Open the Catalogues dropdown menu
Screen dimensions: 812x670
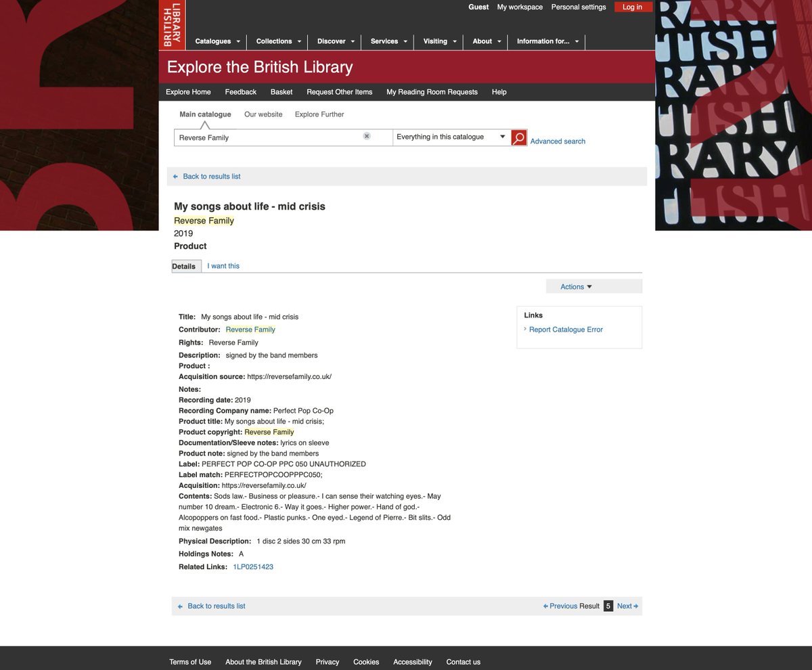click(x=217, y=41)
